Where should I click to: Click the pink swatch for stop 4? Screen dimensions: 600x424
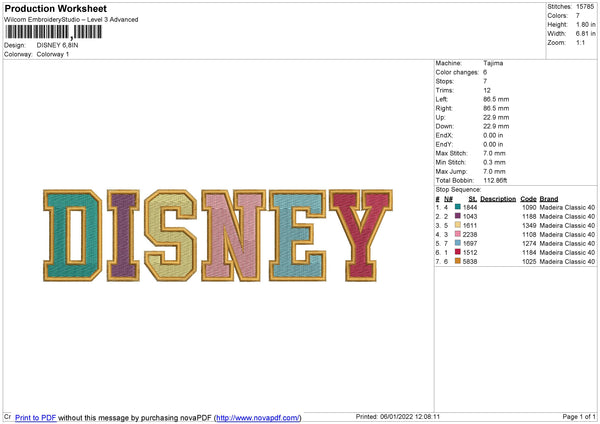(458, 234)
